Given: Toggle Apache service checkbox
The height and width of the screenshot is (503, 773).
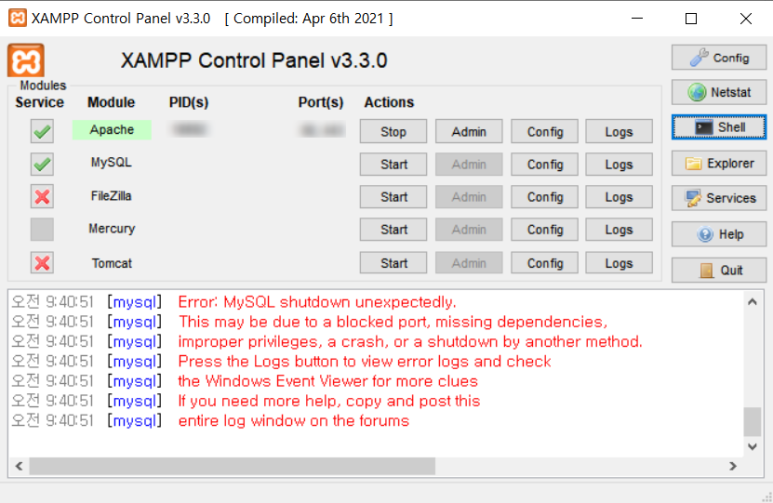Looking at the screenshot, I should [x=42, y=131].
